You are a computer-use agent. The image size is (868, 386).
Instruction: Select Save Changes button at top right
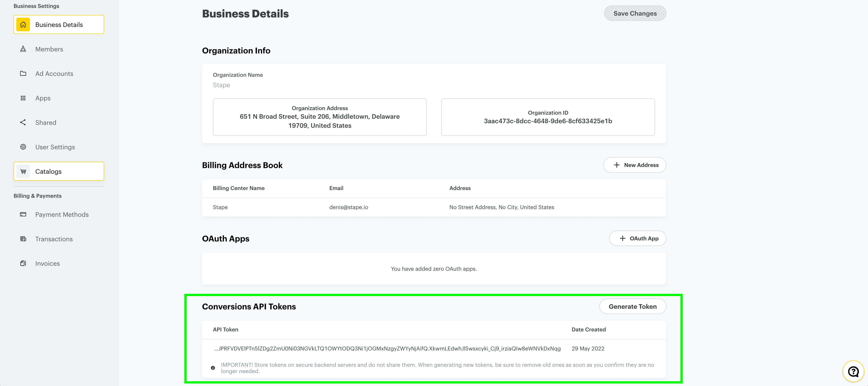[x=635, y=13]
